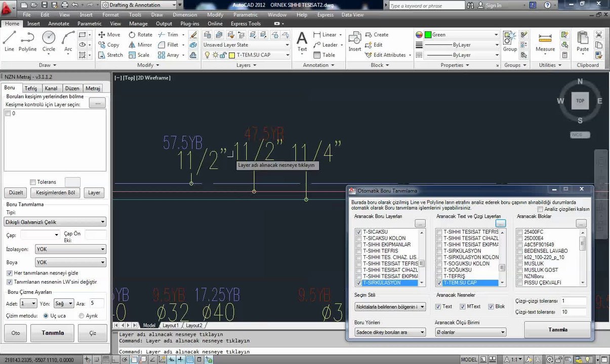Image resolution: width=610 pixels, height=364 pixels.
Task: Select the Arc draw tool
Action: [x=68, y=41]
